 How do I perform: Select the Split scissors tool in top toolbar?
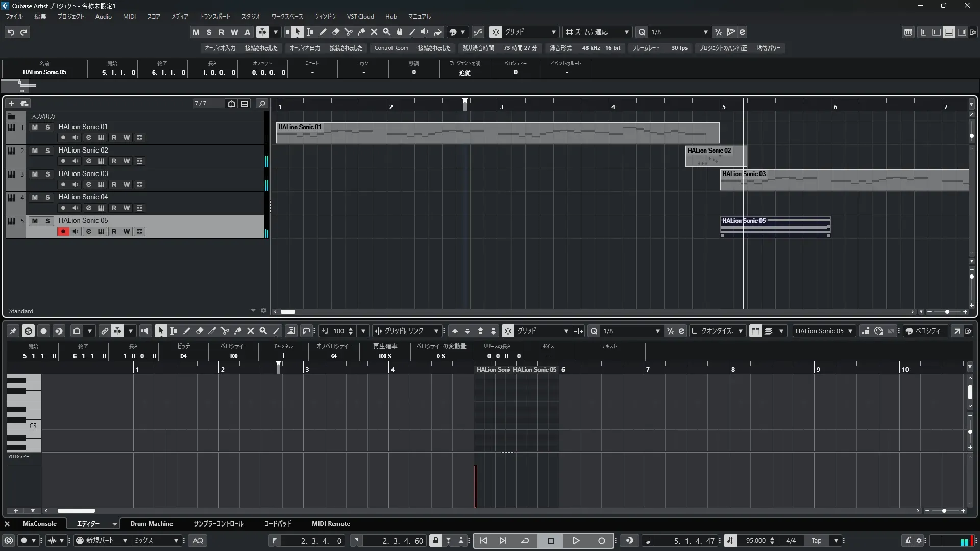tap(349, 32)
